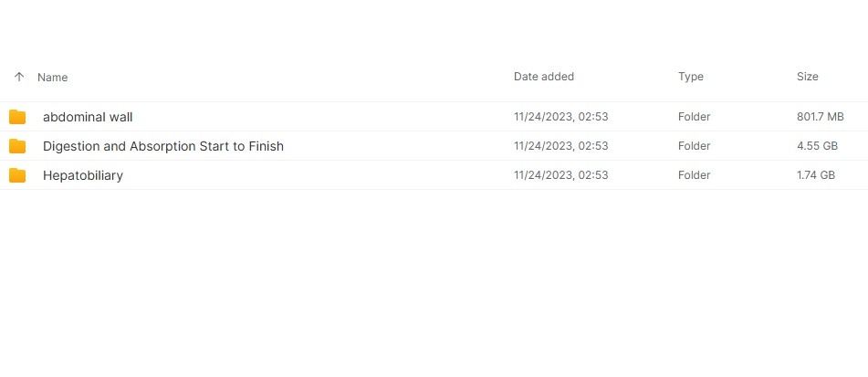The image size is (868, 377).
Task: Open the abdominal wall folder
Action: [88, 117]
